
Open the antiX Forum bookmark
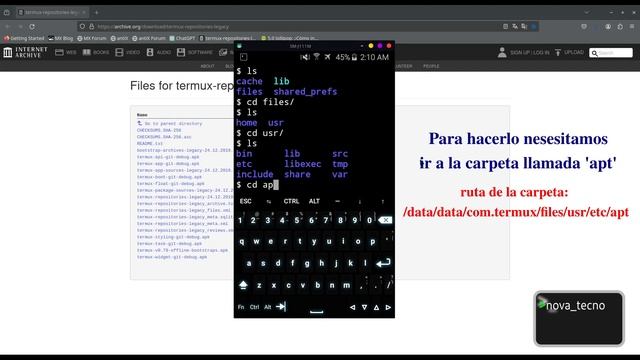pyautogui.click(x=149, y=38)
